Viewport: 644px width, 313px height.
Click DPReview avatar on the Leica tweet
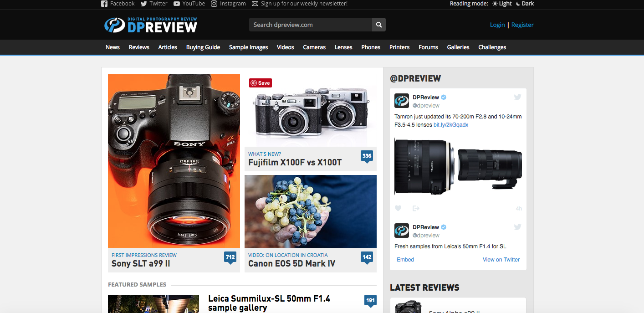point(402,231)
